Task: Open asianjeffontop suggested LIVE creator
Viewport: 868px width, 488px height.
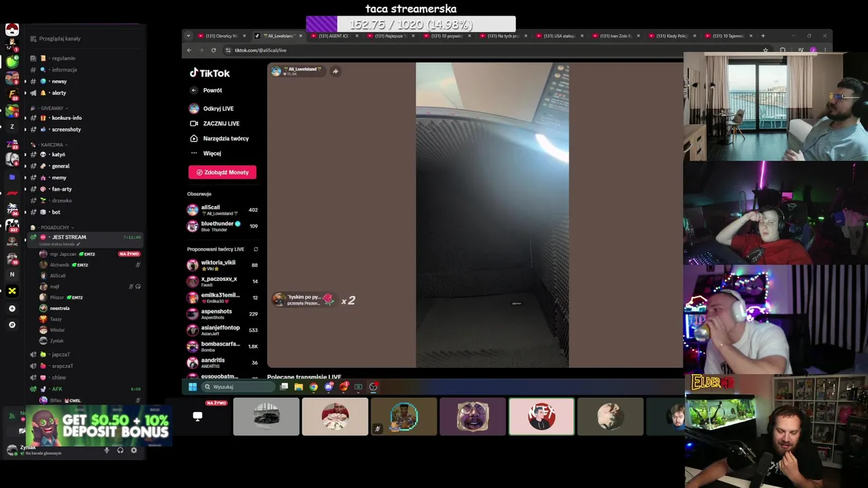Action: click(222, 330)
